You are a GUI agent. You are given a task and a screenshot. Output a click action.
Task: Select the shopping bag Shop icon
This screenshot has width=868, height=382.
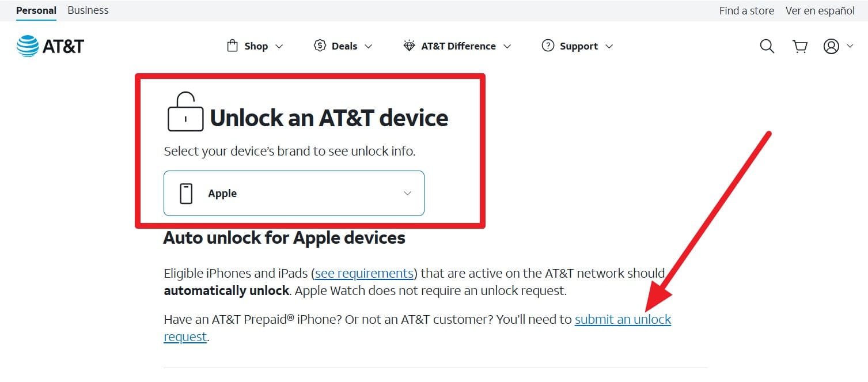(233, 46)
